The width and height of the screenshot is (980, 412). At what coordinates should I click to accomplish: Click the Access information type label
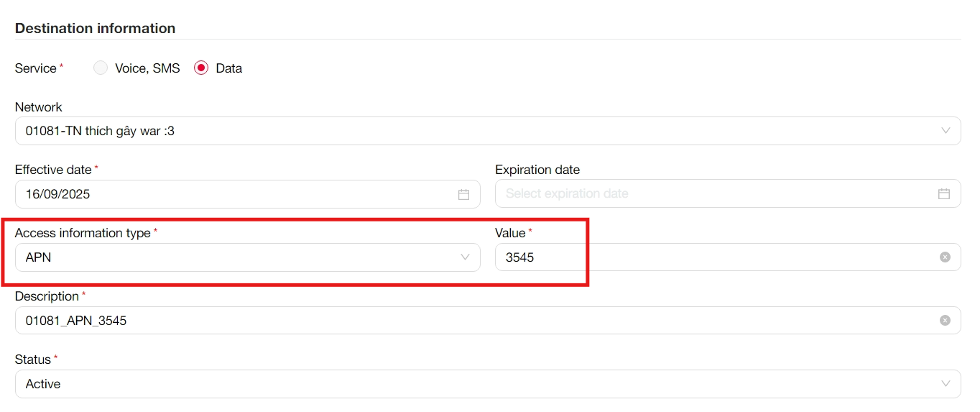pyautogui.click(x=83, y=233)
